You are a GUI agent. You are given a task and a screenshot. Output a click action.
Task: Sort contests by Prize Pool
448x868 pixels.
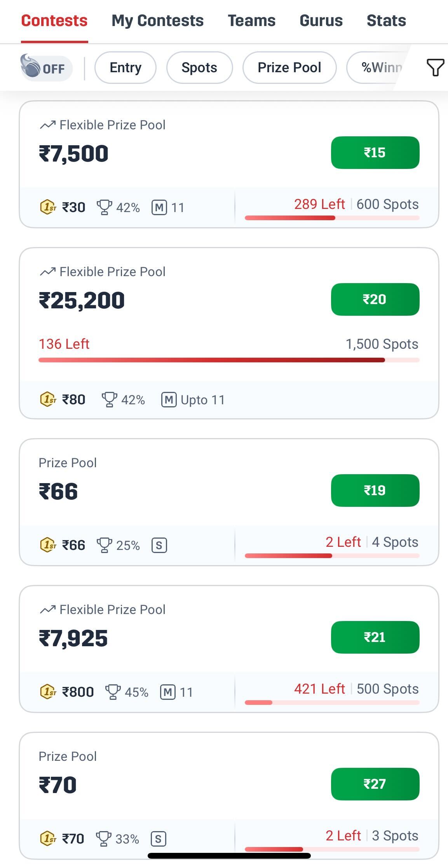pos(289,68)
